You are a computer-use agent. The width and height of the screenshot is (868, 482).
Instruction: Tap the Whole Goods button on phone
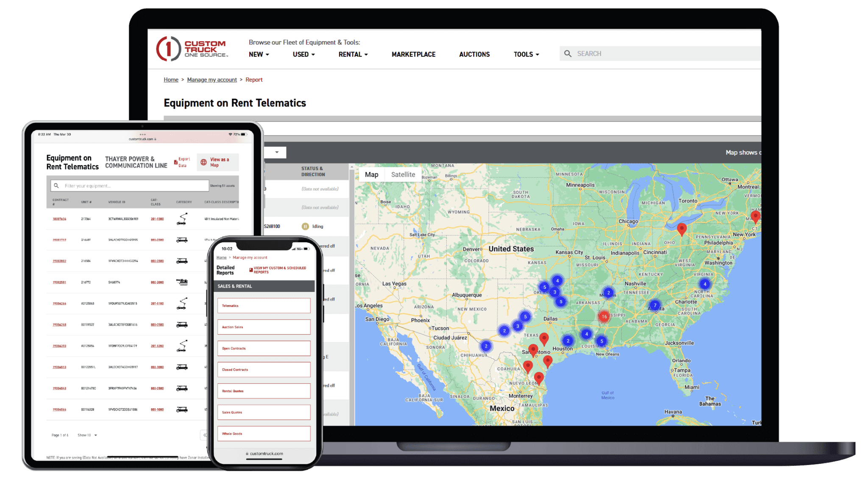click(264, 434)
